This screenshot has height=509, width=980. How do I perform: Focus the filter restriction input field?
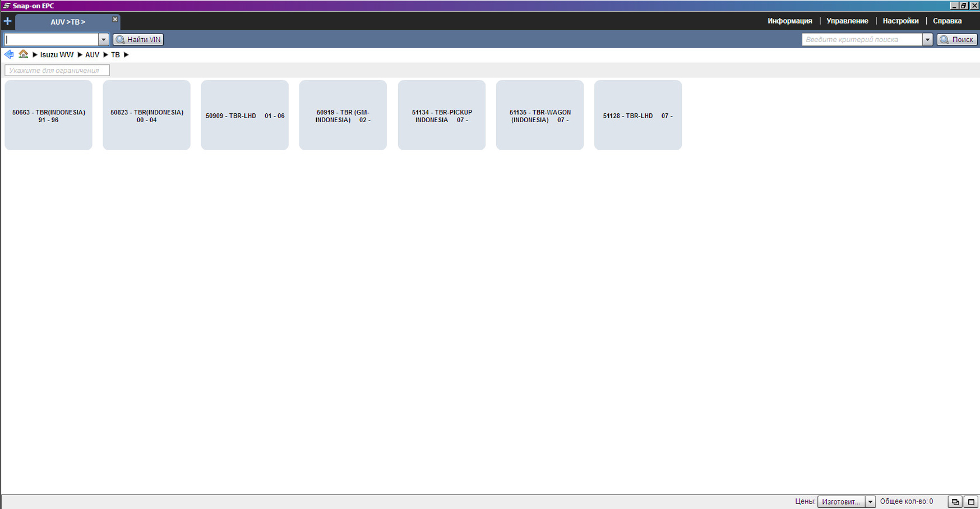click(57, 71)
